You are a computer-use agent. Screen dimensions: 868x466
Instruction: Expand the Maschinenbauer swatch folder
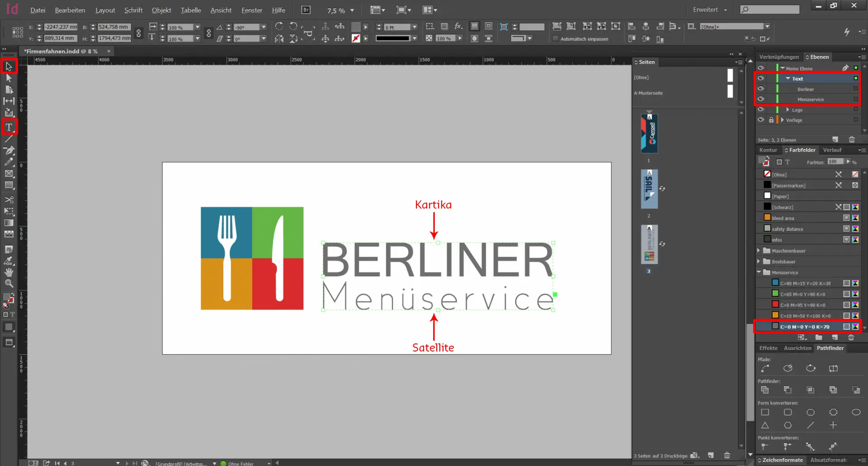pos(759,250)
